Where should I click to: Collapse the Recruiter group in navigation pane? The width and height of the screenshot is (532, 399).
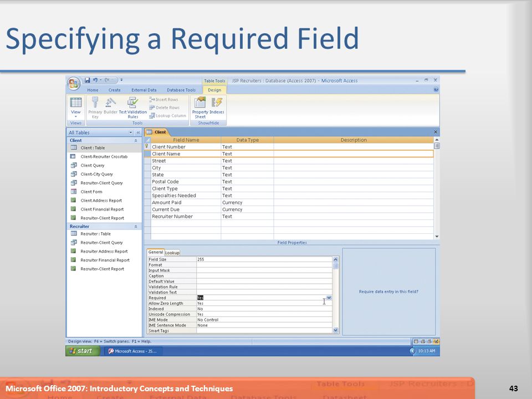click(x=136, y=226)
